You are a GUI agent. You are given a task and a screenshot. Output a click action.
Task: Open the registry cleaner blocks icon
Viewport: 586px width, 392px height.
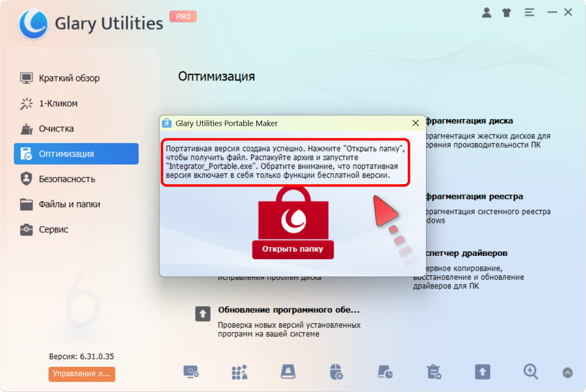239,372
